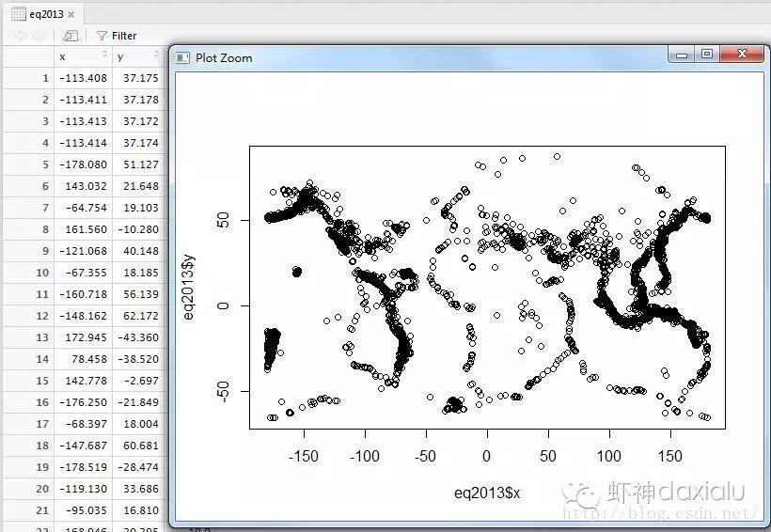The width and height of the screenshot is (771, 532).
Task: Select cell value 78.458 in row 14
Action: click(88, 359)
